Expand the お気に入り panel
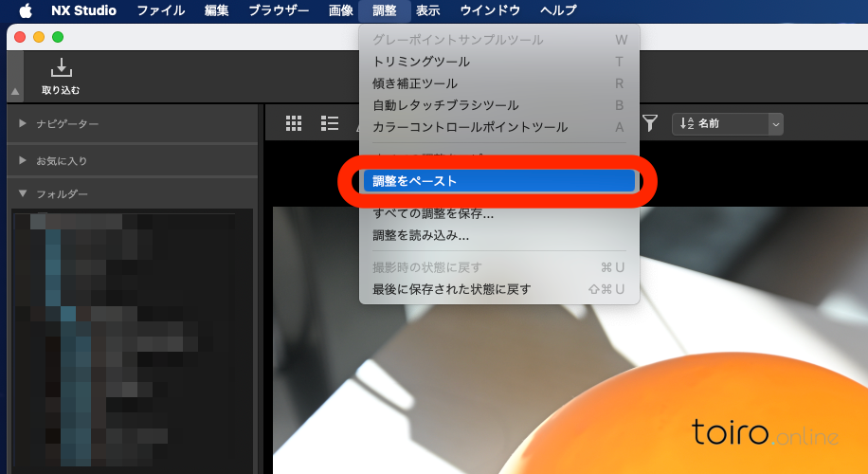The image size is (868, 474). pyautogui.click(x=23, y=161)
